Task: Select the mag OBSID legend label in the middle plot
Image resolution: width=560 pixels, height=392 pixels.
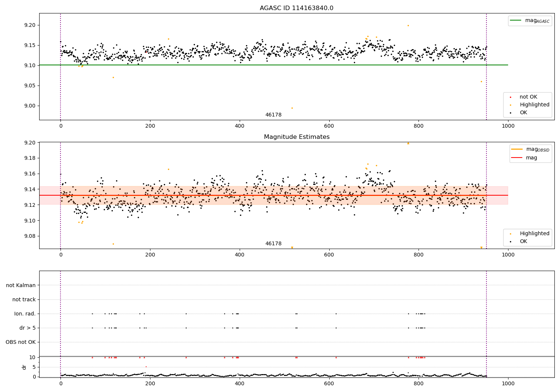Action: click(x=538, y=149)
